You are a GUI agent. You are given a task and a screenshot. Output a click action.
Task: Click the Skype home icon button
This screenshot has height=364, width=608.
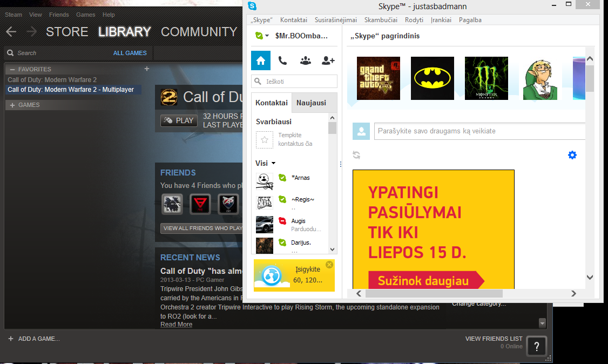point(261,60)
